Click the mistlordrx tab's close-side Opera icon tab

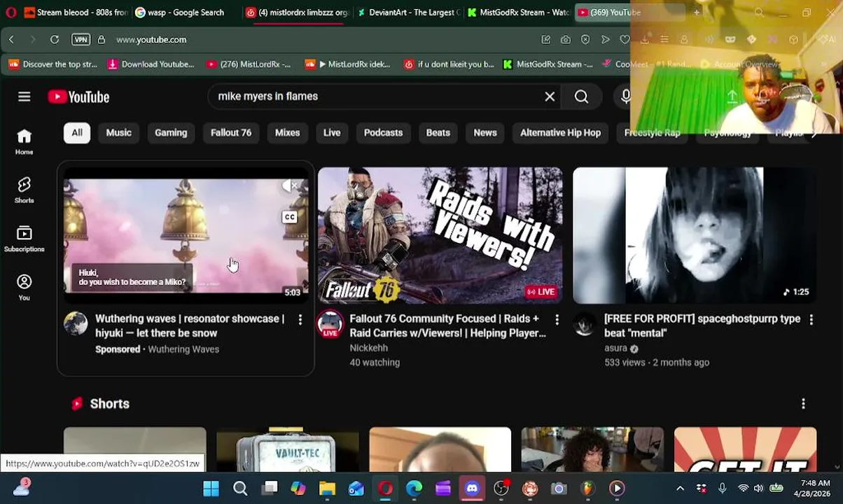pos(251,13)
